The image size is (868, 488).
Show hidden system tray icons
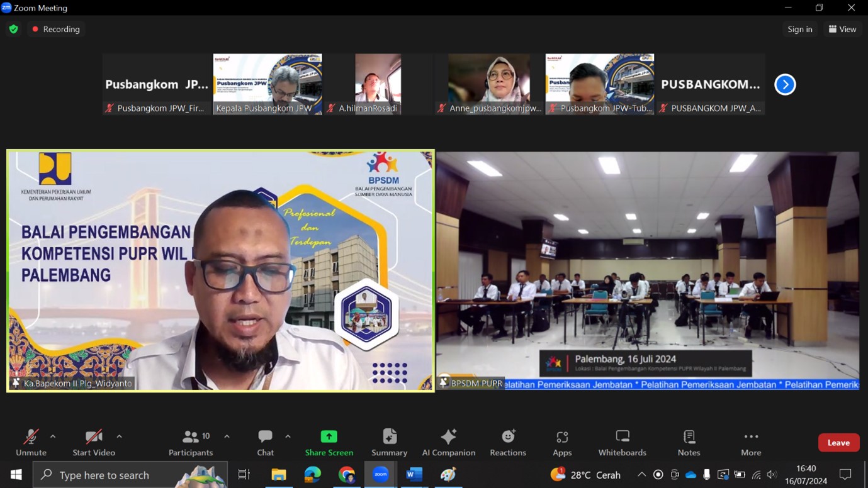coord(641,475)
